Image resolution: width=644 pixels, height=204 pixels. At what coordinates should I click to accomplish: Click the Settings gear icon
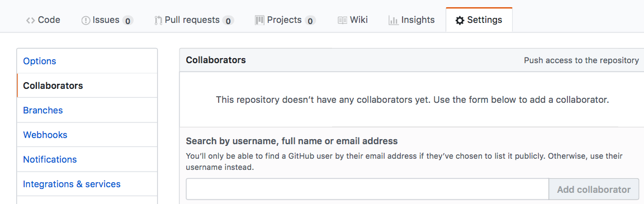click(x=460, y=20)
